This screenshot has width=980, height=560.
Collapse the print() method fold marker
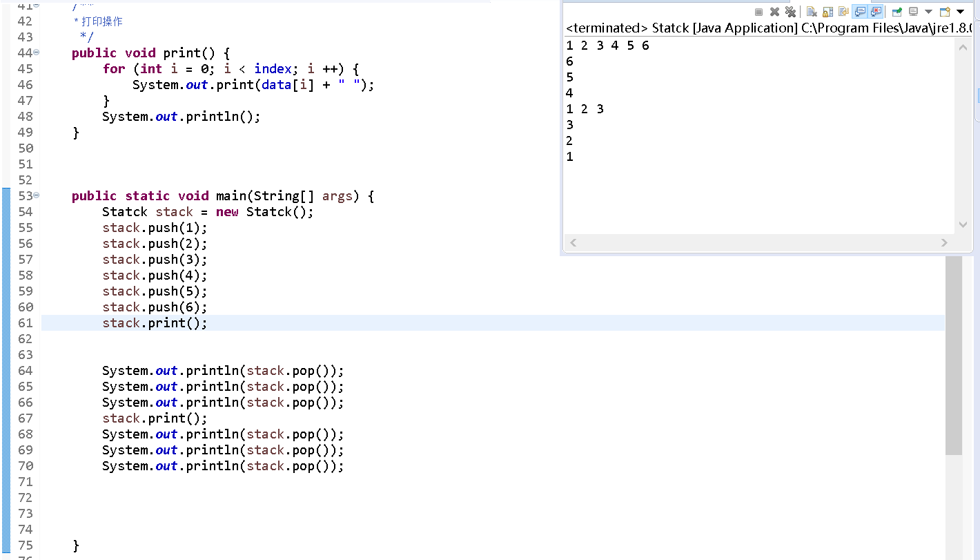pos(37,52)
